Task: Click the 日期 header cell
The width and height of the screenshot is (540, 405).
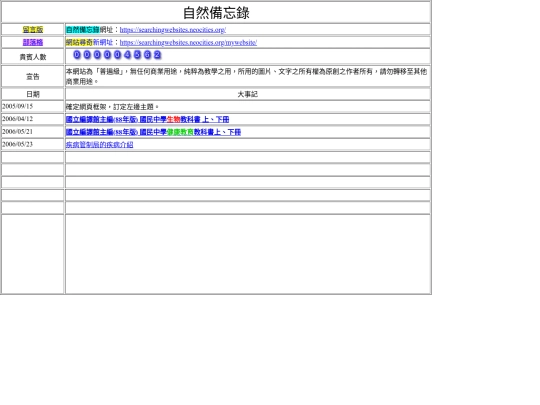Action: 33,94
